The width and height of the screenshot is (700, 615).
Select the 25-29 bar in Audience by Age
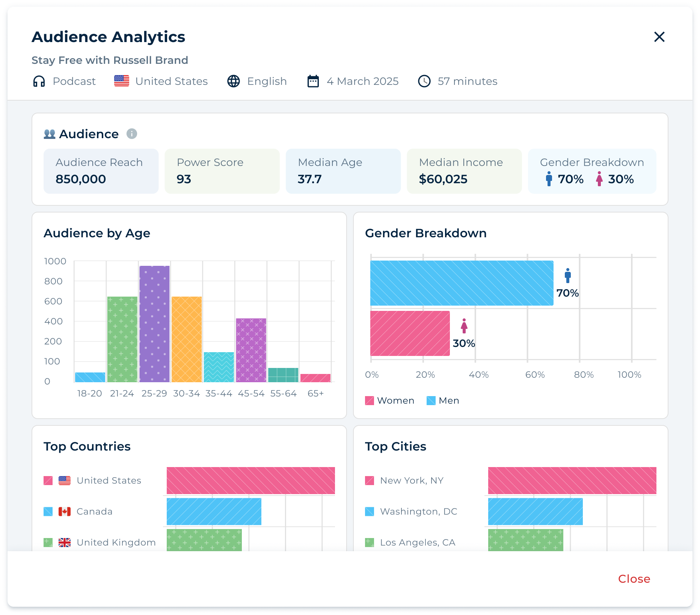click(154, 323)
